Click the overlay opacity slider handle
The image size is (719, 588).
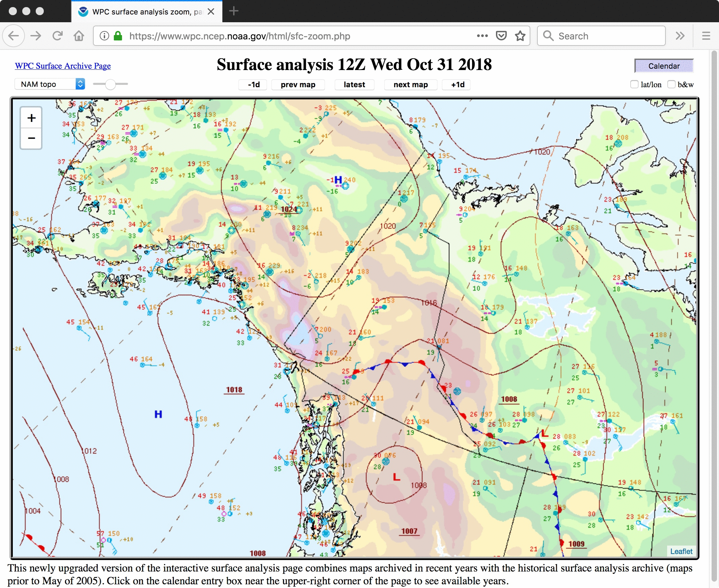(110, 84)
